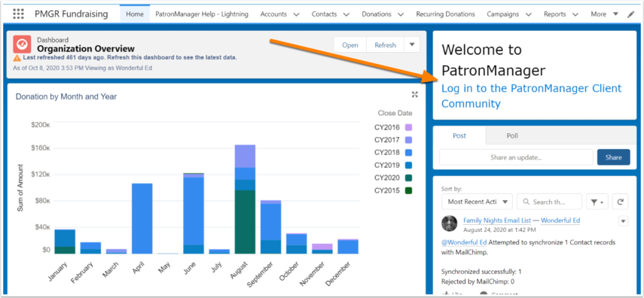The height and width of the screenshot is (298, 644).
Task: Open the More navigation menu
Action: click(x=605, y=14)
